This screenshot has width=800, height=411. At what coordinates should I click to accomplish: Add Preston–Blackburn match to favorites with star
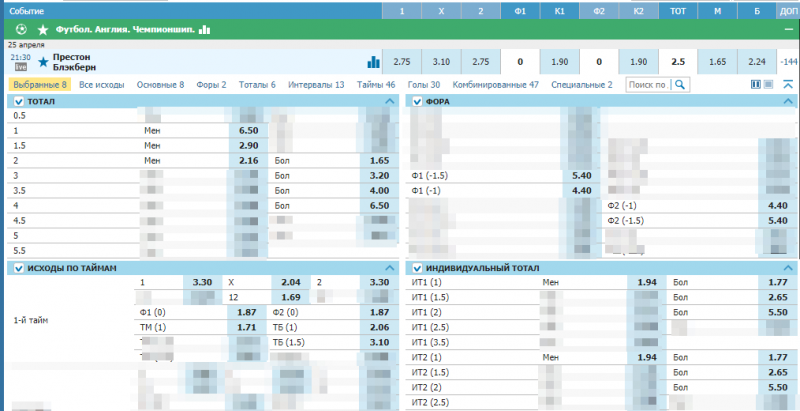42,62
